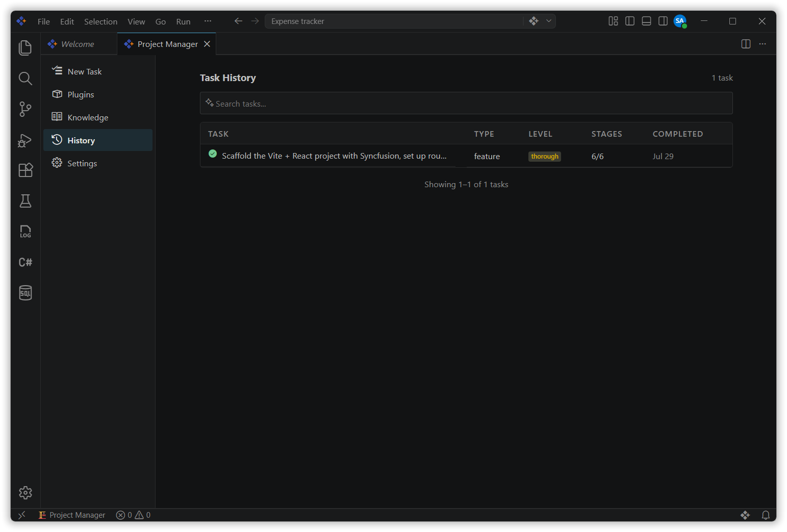Open the Selection menu
The height and width of the screenshot is (532, 787).
[x=100, y=21]
